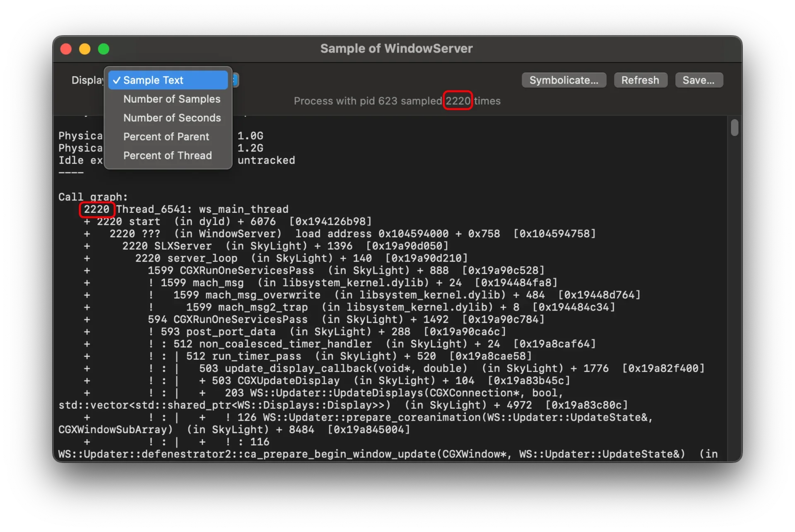The image size is (795, 532).
Task: Select Percent of Thread option
Action: click(167, 156)
